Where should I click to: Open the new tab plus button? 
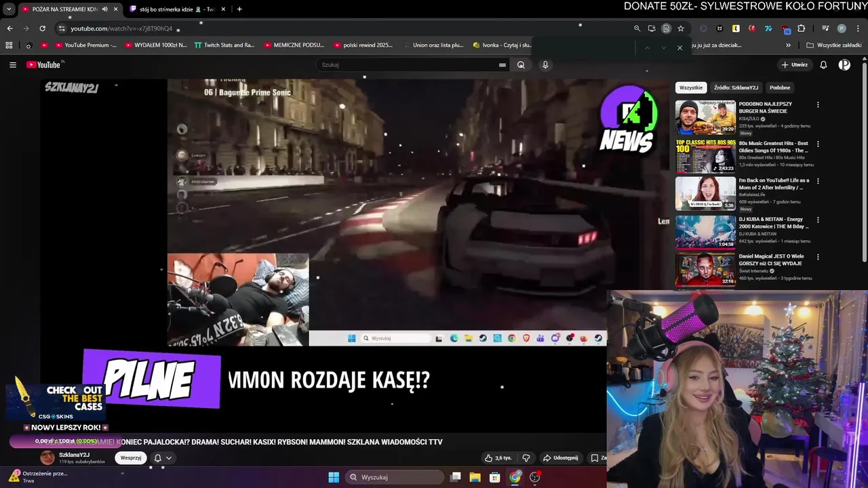tap(239, 9)
